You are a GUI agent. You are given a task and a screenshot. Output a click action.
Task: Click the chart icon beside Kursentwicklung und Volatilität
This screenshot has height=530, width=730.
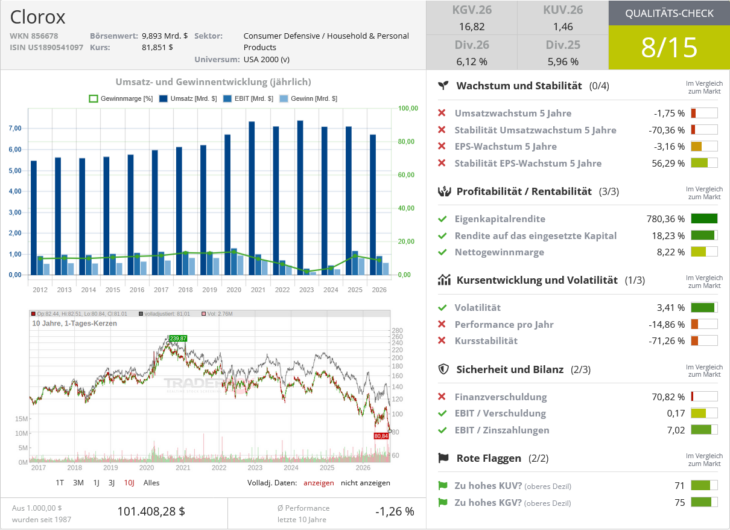[444, 280]
